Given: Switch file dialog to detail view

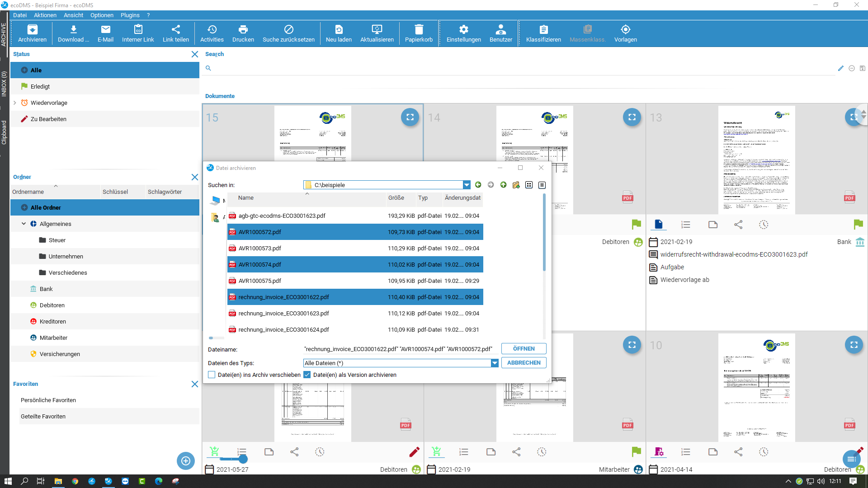Looking at the screenshot, I should pyautogui.click(x=542, y=185).
